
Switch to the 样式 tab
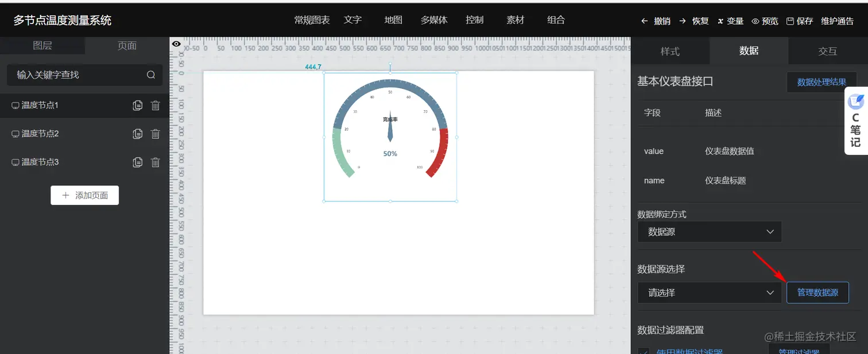pyautogui.click(x=670, y=51)
